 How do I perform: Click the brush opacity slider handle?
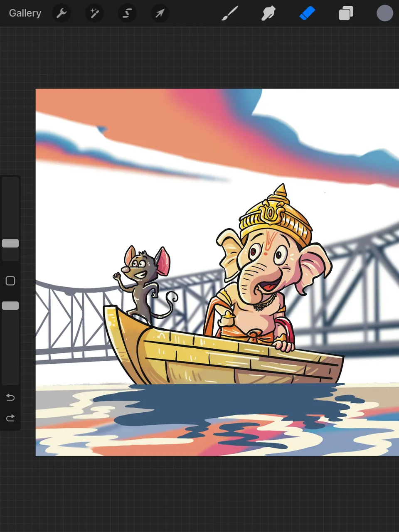tap(10, 305)
